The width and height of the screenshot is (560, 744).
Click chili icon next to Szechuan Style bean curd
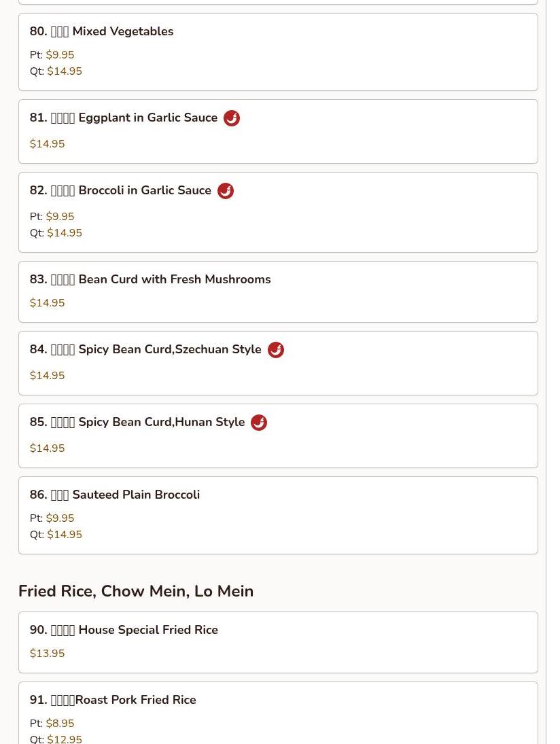coord(276,350)
